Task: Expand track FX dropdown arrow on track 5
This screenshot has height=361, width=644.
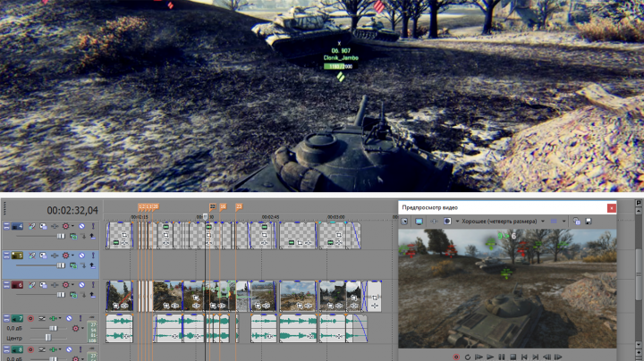Action: [72, 256]
